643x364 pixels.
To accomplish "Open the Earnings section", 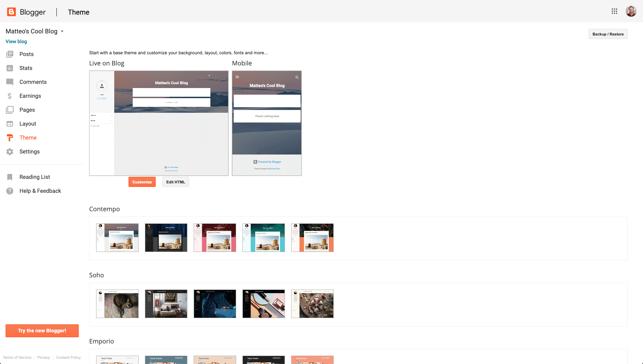I will point(30,96).
